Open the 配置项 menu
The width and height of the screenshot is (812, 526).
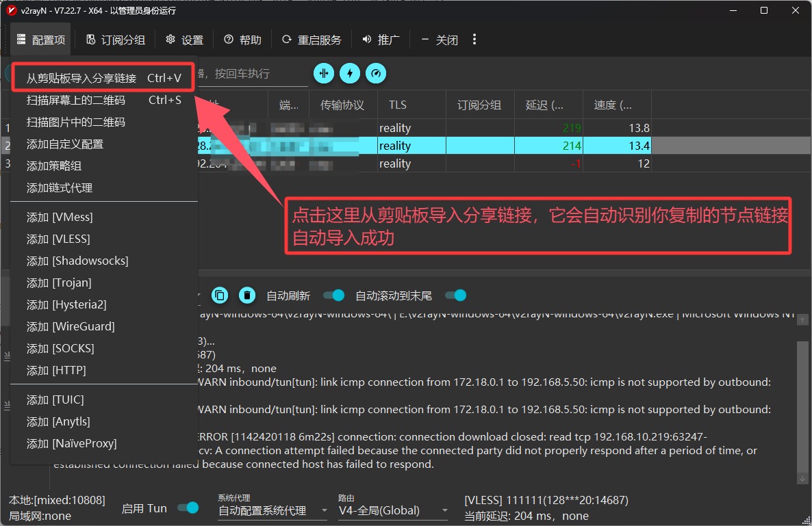click(x=40, y=40)
